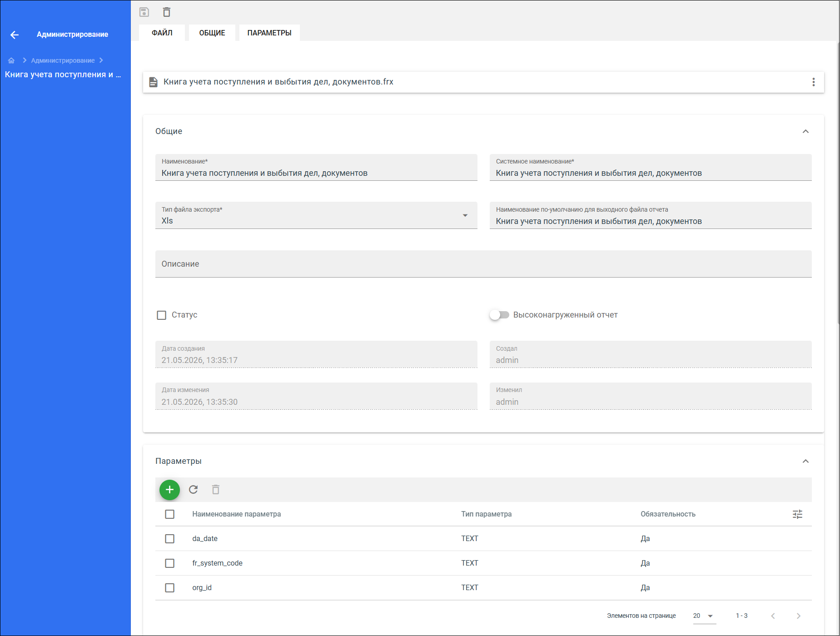
Task: Click the TEXT type cell for org_id
Action: click(470, 588)
